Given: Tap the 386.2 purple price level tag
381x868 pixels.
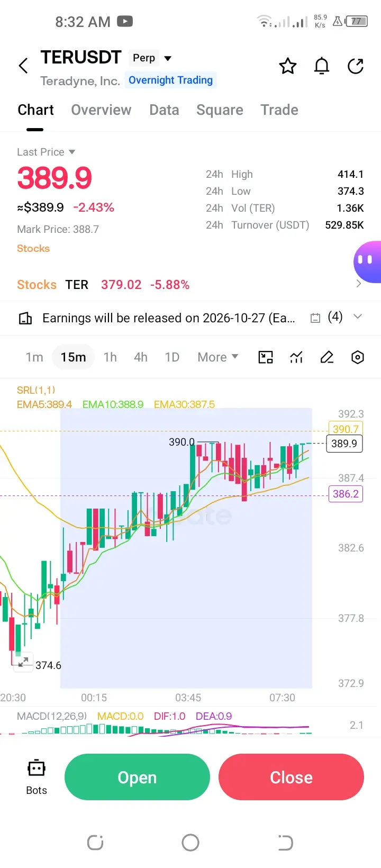Looking at the screenshot, I should coord(346,494).
